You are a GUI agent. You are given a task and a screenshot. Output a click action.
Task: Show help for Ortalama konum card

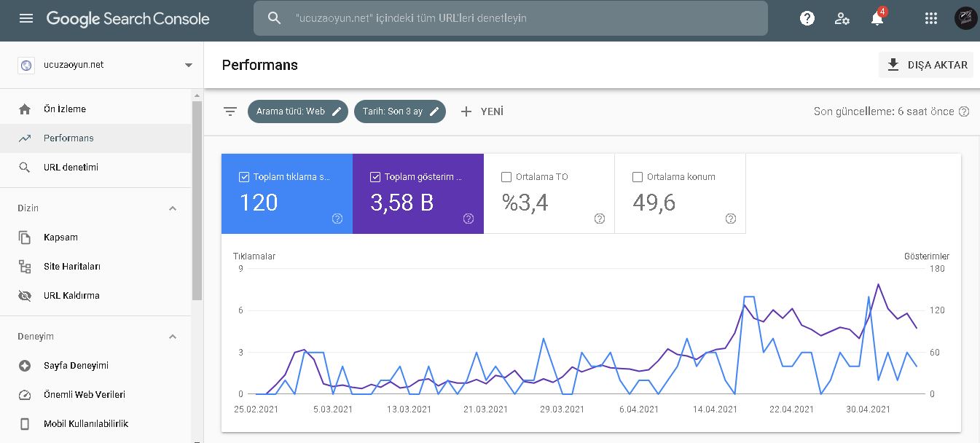731,219
